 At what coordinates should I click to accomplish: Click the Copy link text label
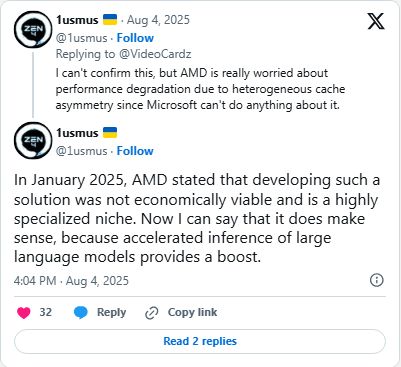coord(192,312)
